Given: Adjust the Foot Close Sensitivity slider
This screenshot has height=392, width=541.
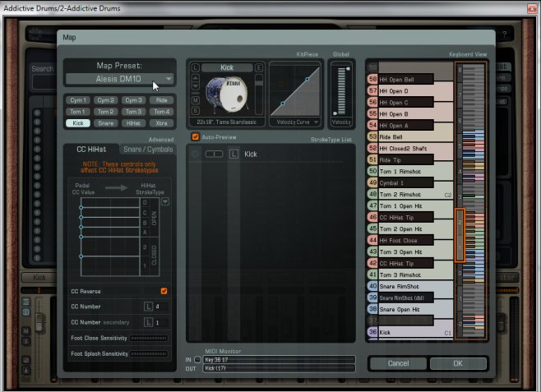Looking at the screenshot, I should coord(149,339).
